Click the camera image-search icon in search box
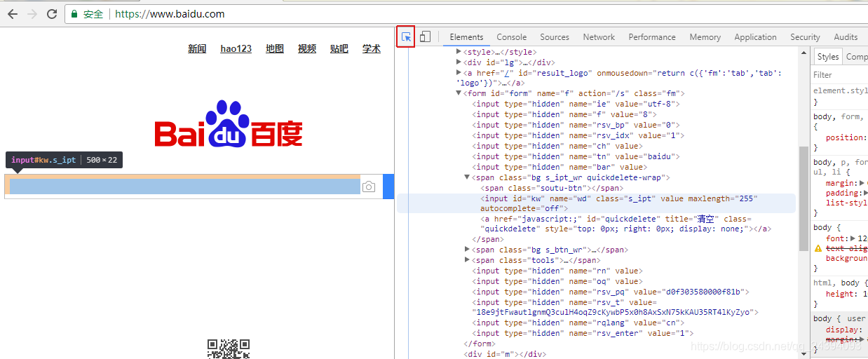The width and height of the screenshot is (868, 359). (x=369, y=187)
